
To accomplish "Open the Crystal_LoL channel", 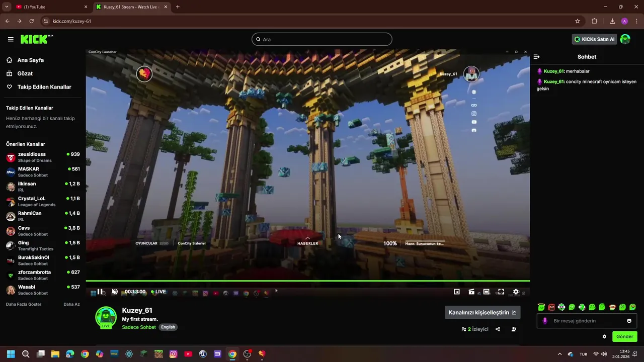I will point(43,201).
